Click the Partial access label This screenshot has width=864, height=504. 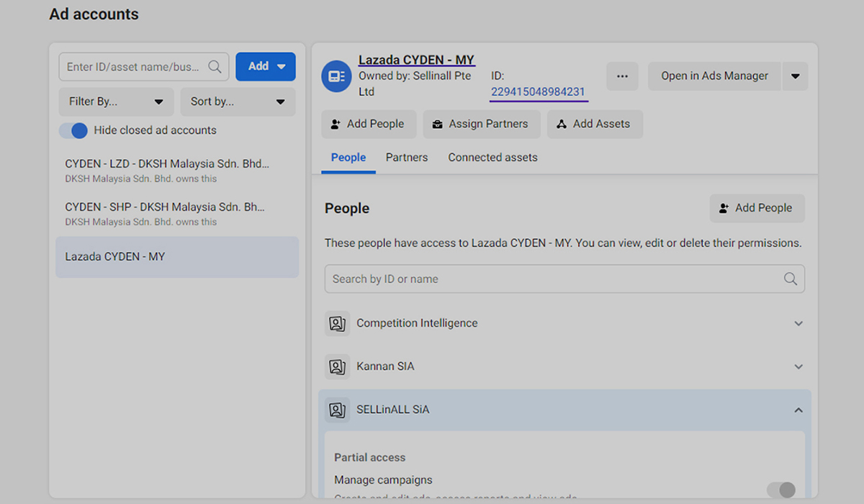tap(369, 458)
